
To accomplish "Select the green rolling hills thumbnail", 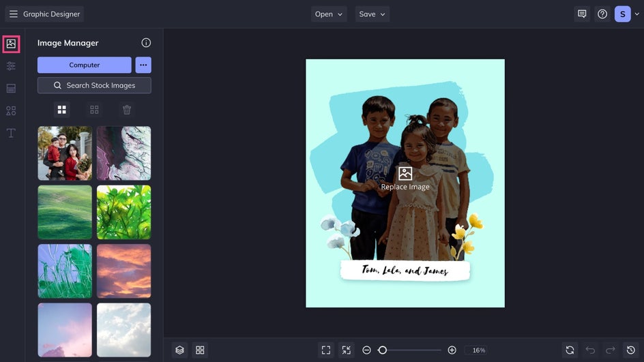I will pyautogui.click(x=65, y=212).
